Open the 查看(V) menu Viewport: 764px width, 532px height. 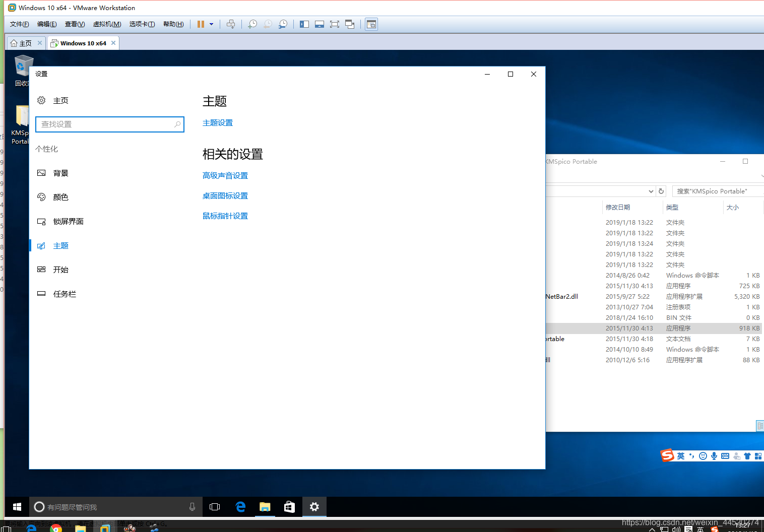75,24
